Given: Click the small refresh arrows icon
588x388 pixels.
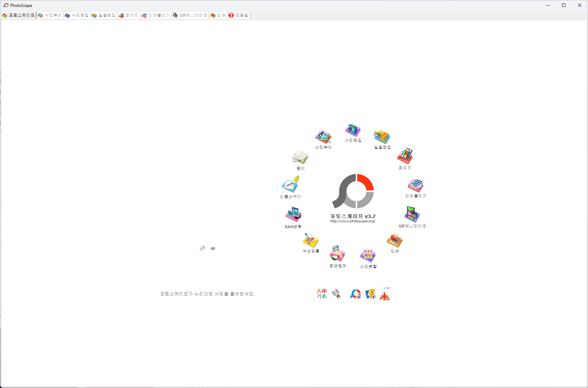Looking at the screenshot, I should coord(202,248).
